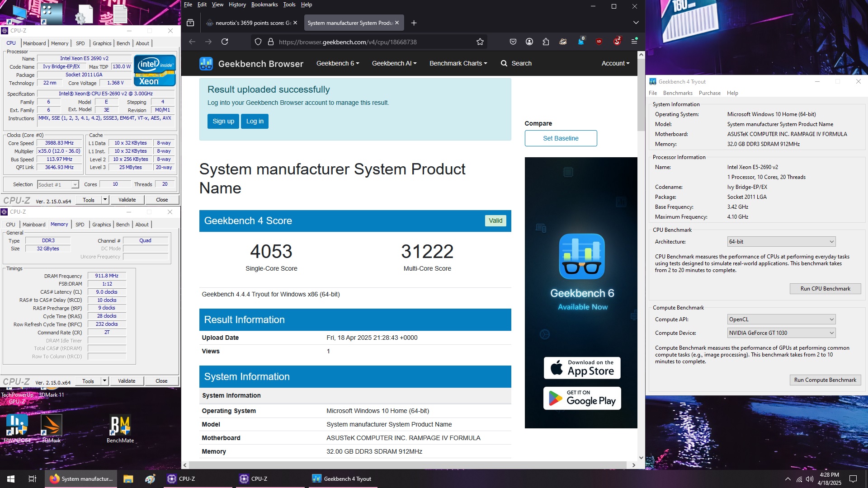Switch to Geekbench 4 Tryout on the taskbar
Image resolution: width=868 pixels, height=488 pixels.
pos(343,479)
